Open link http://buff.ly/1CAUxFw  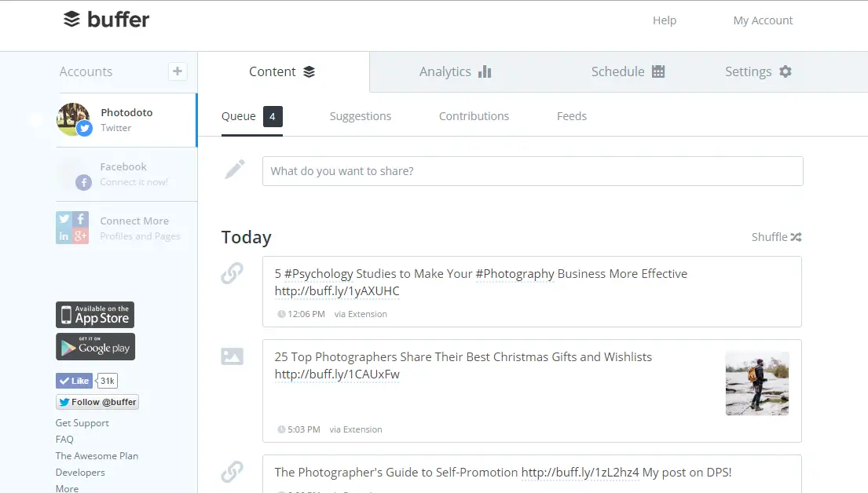pos(337,374)
